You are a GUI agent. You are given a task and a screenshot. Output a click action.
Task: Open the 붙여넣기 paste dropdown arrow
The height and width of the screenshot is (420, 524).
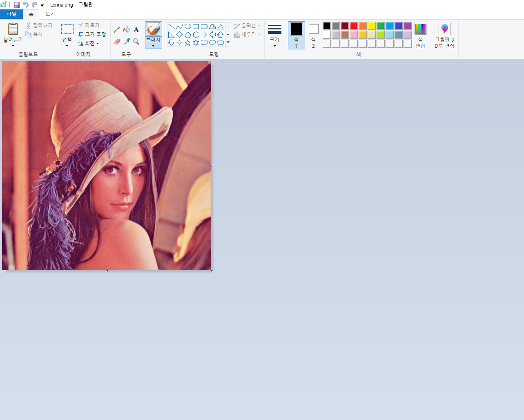[x=13, y=46]
